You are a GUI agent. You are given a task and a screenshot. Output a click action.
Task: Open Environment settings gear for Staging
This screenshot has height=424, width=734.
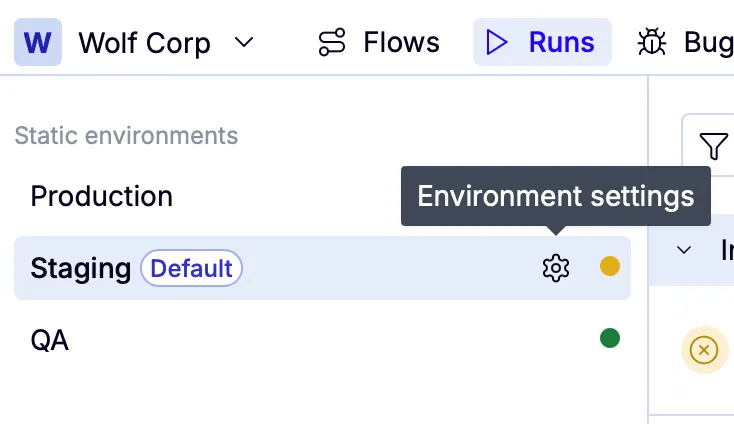555,268
